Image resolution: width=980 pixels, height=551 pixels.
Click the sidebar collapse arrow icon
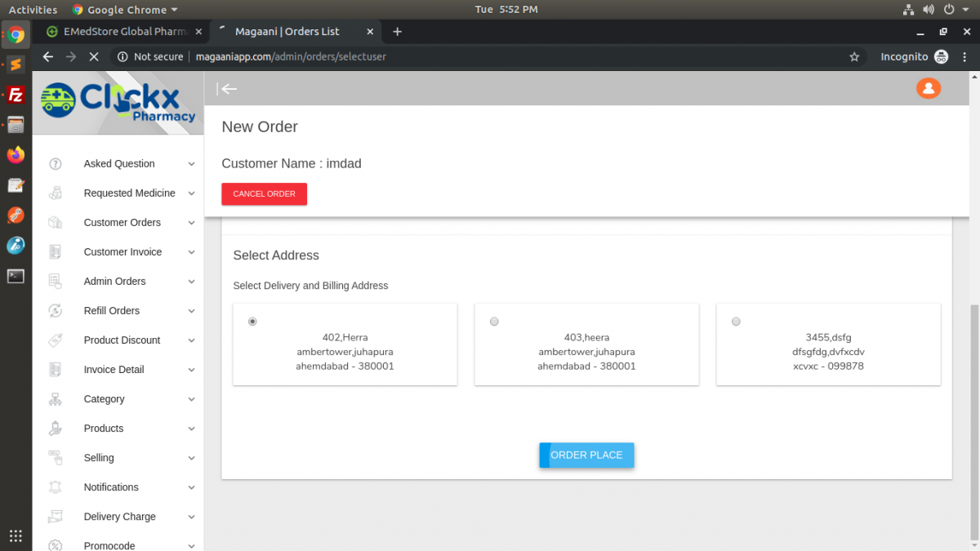(x=228, y=89)
